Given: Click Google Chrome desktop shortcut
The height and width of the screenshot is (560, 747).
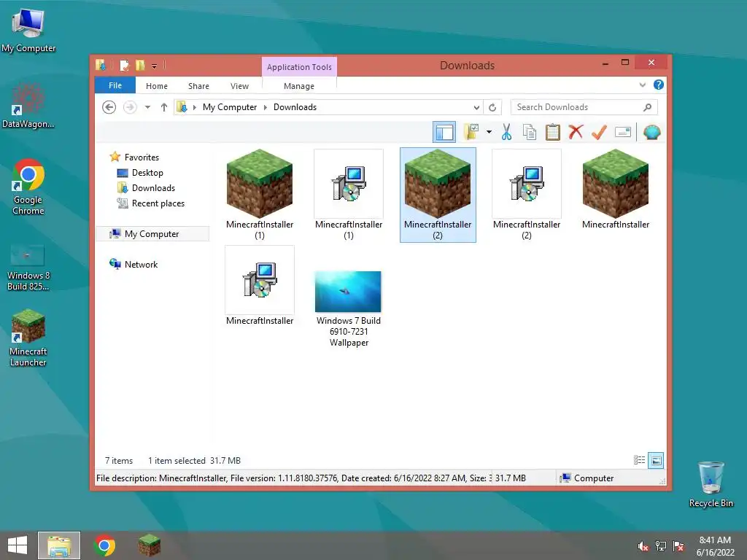Looking at the screenshot, I should click(x=28, y=187).
